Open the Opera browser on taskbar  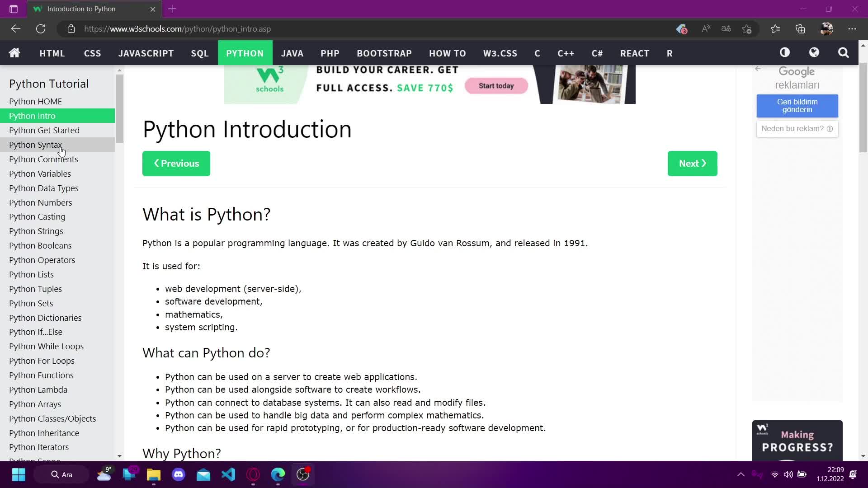coord(253,474)
